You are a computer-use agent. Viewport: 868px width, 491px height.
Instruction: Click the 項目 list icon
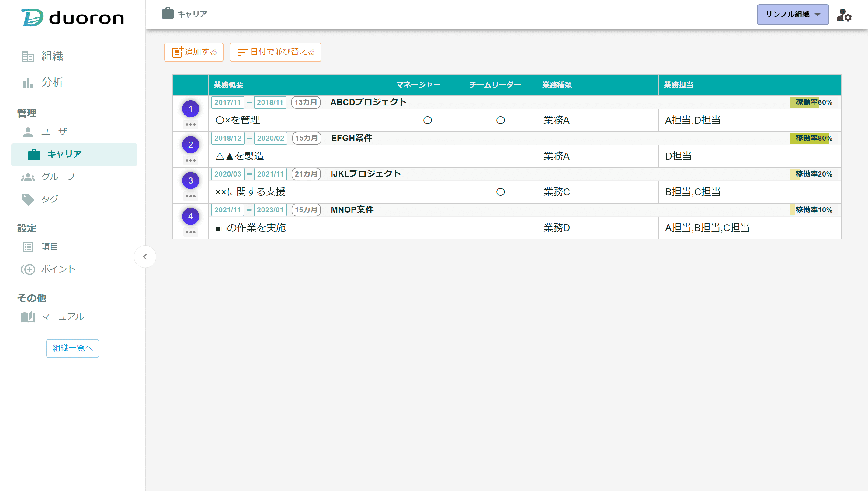[x=28, y=247]
